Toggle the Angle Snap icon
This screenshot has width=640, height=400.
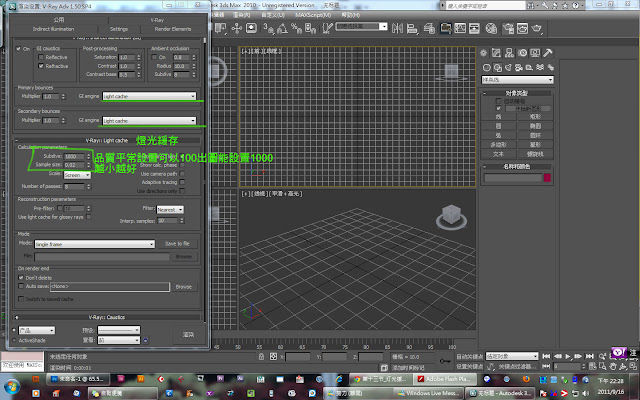pyautogui.click(x=282, y=28)
